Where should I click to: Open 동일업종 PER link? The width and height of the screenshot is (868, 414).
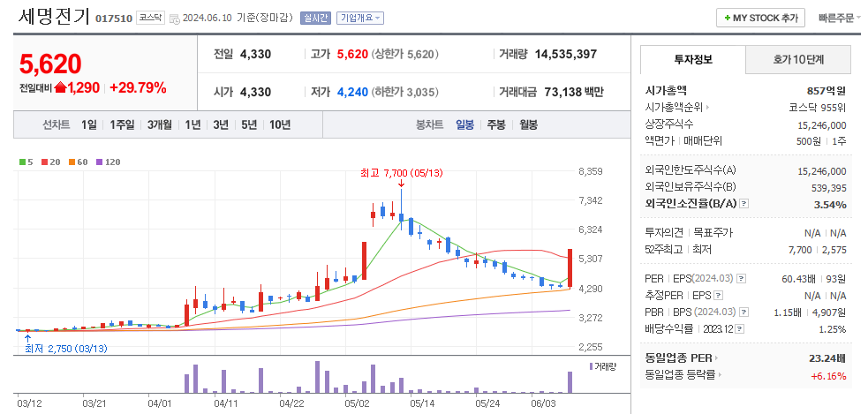click(682, 358)
